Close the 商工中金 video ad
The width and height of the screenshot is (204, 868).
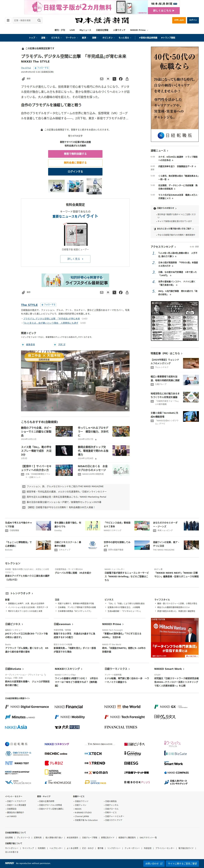pyautogui.click(x=126, y=353)
